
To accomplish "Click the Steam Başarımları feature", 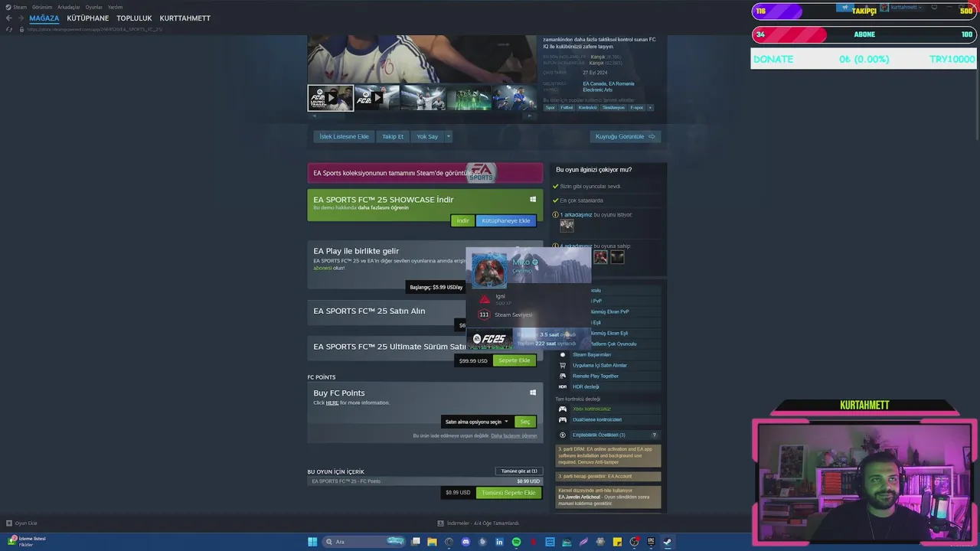I will (592, 354).
